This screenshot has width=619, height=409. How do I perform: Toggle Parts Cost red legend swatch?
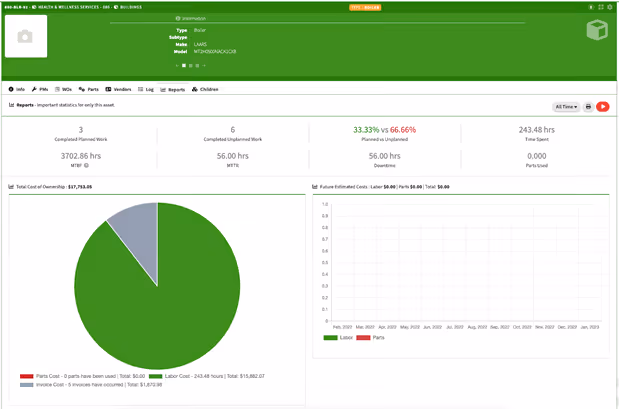(26, 376)
